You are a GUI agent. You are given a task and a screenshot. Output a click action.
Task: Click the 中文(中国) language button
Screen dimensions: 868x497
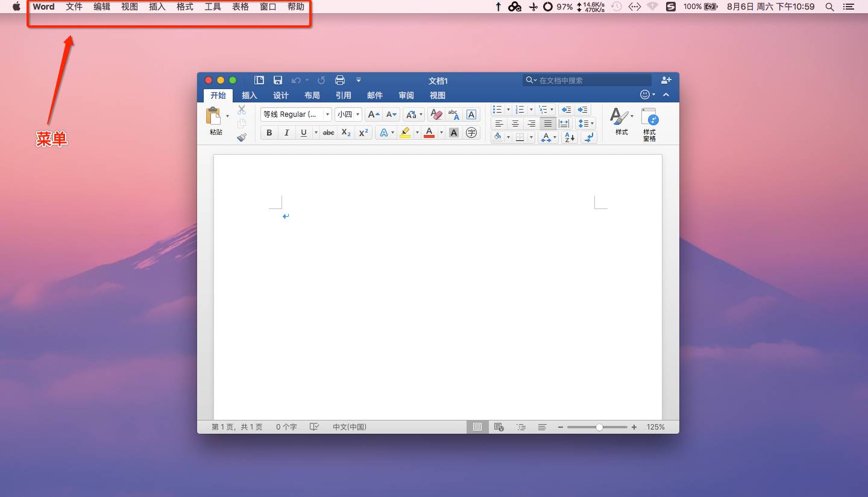tap(350, 427)
